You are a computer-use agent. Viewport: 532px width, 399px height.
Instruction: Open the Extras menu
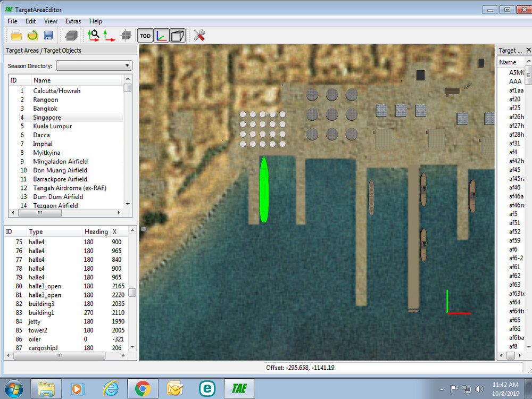(73, 21)
